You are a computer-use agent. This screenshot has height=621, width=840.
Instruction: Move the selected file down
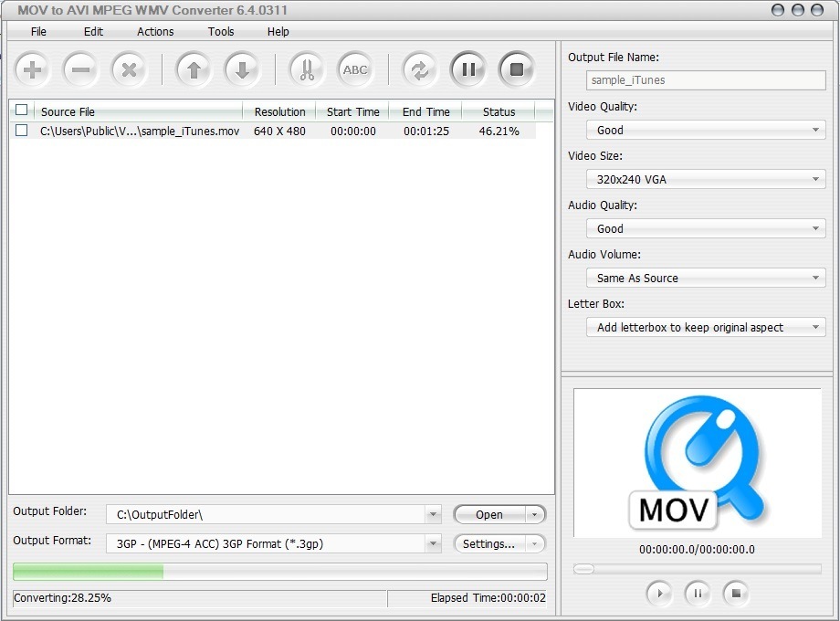[x=242, y=68]
